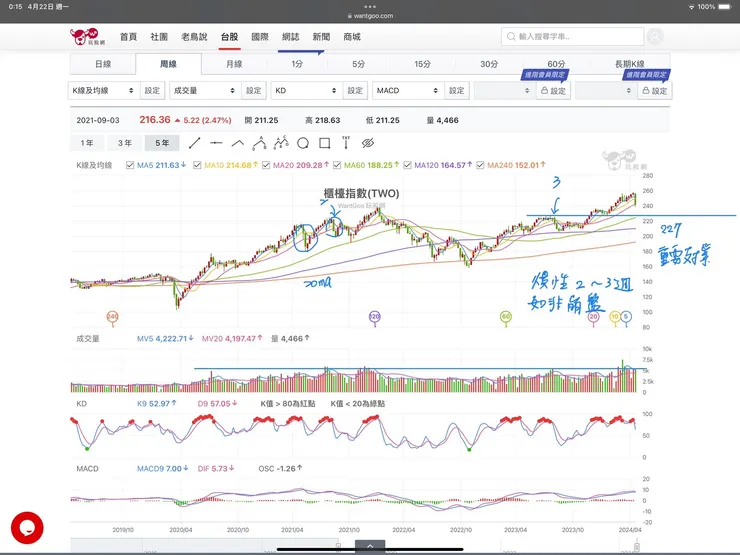Click the green 60 moving average marker

(x=506, y=317)
